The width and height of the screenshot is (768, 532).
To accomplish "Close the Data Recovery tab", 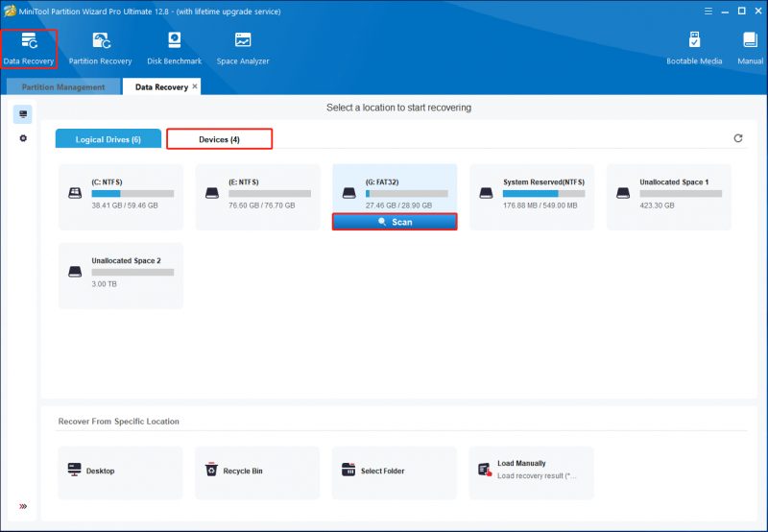I will [x=195, y=86].
